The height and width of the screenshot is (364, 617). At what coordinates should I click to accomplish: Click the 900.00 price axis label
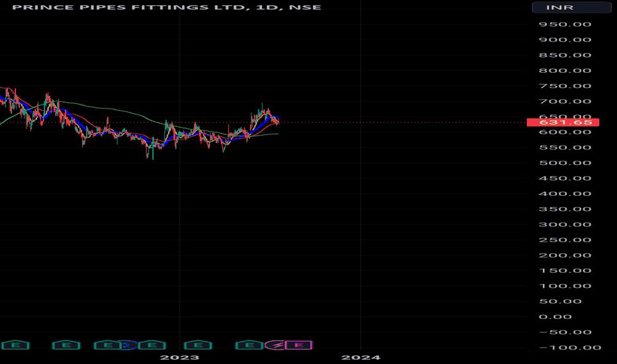coord(565,40)
